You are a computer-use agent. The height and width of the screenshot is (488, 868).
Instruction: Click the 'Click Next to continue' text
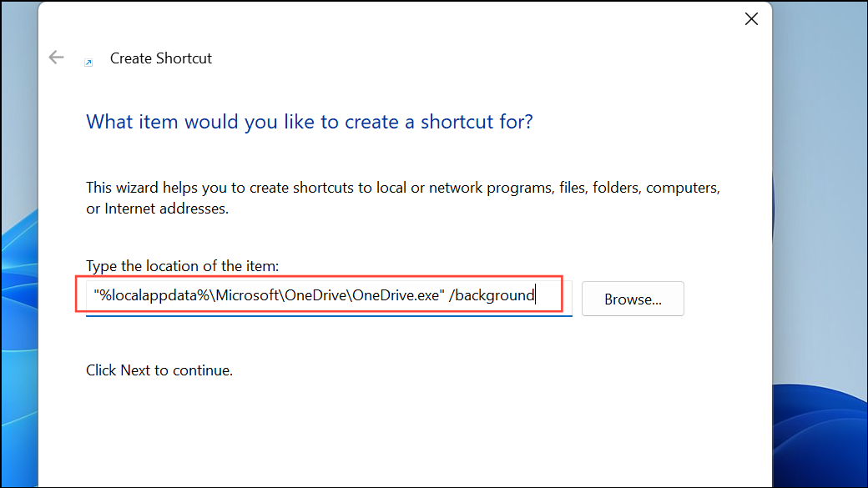tap(159, 370)
